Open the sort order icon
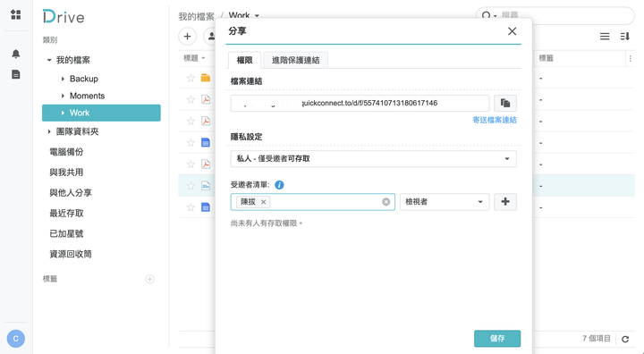Image resolution: width=644 pixels, height=354 pixels. (x=624, y=37)
